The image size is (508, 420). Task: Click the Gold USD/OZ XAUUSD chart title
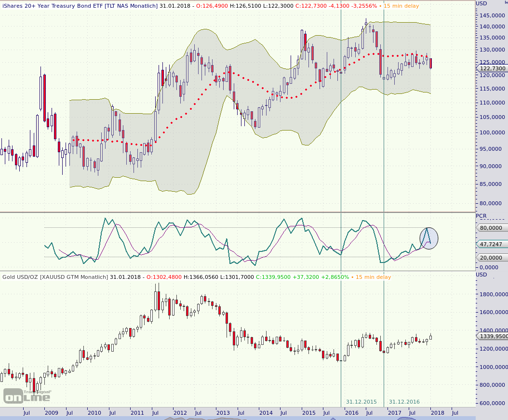click(55, 277)
